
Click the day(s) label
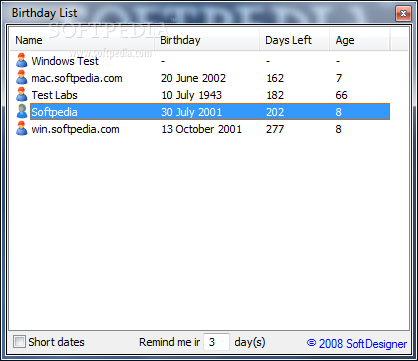[x=250, y=342]
